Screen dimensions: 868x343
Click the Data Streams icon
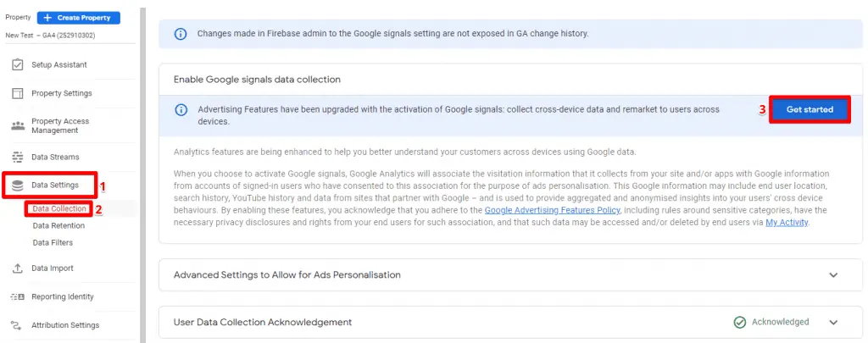click(x=18, y=157)
